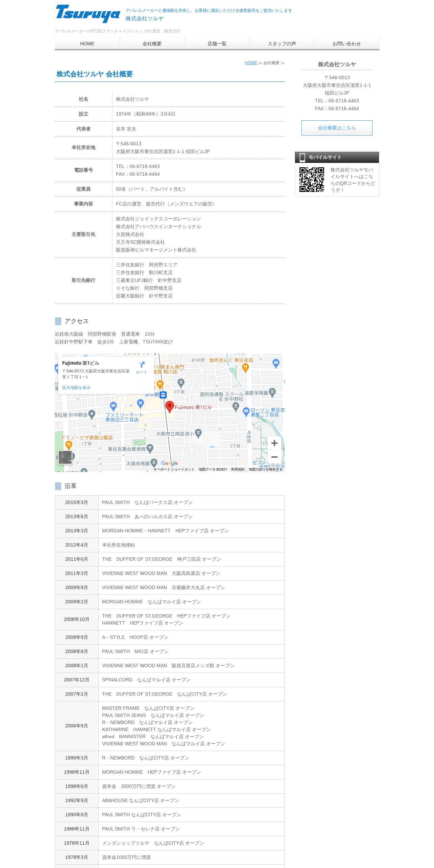Click the 焼肉きんぐ 東住吉店 restaurant marker
Viewport: 434px width, 868px height.
246,368
